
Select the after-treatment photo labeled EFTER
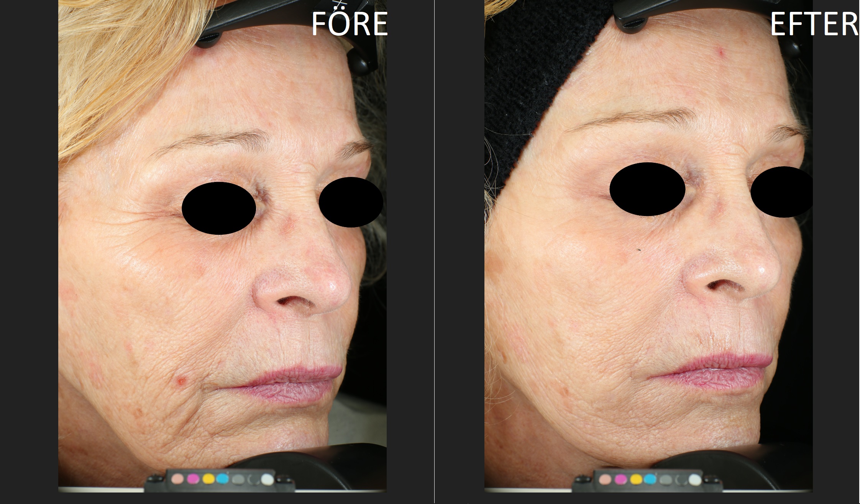tap(648, 246)
